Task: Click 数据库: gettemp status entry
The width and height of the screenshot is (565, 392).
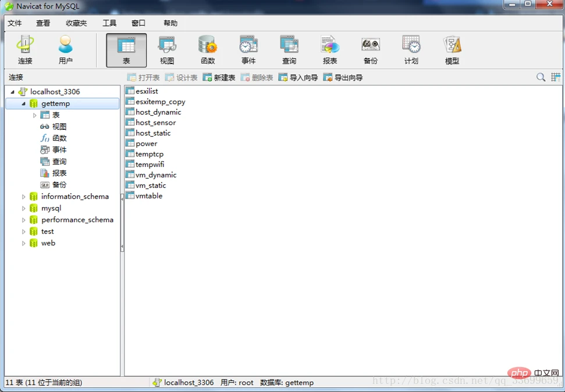Action: (x=287, y=383)
